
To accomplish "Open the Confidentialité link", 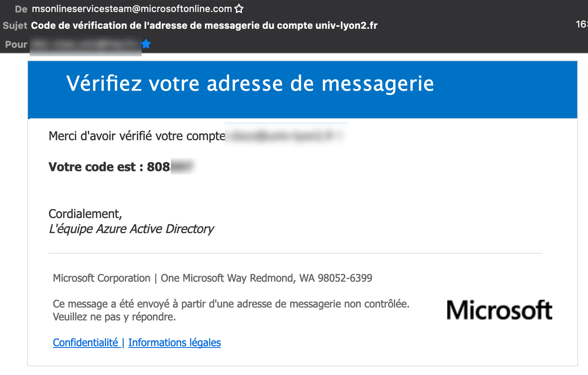I will [x=86, y=343].
